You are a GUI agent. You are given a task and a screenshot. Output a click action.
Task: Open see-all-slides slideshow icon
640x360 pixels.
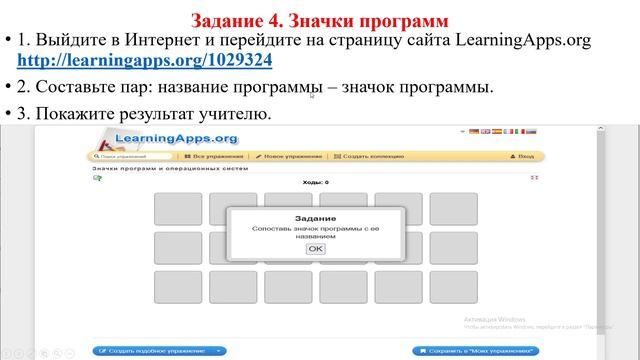tap(44, 354)
